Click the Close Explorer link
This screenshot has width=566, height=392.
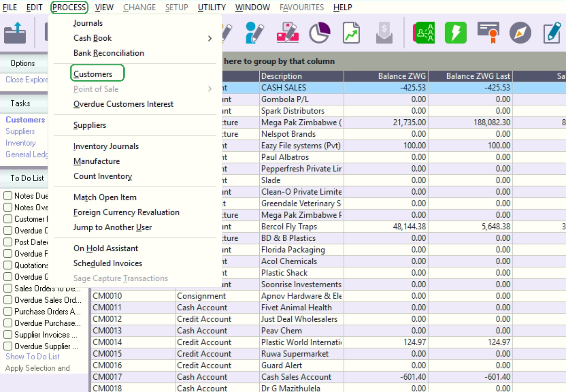pos(27,80)
